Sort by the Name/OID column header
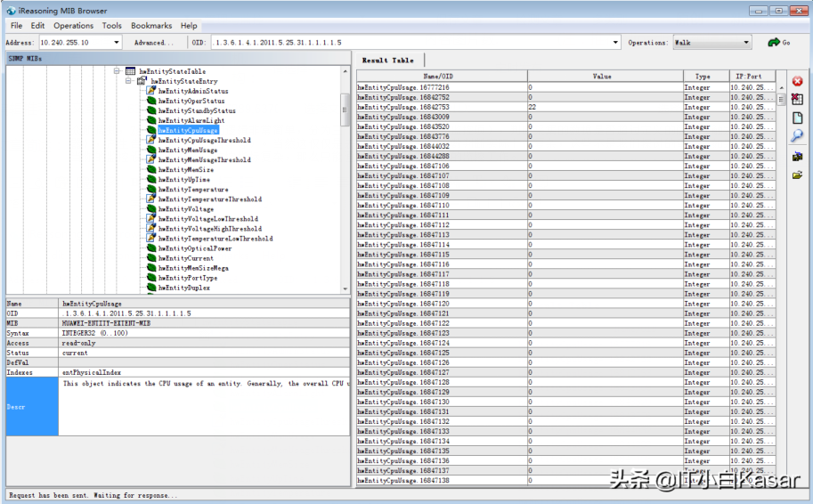The width and height of the screenshot is (813, 504). [x=442, y=77]
